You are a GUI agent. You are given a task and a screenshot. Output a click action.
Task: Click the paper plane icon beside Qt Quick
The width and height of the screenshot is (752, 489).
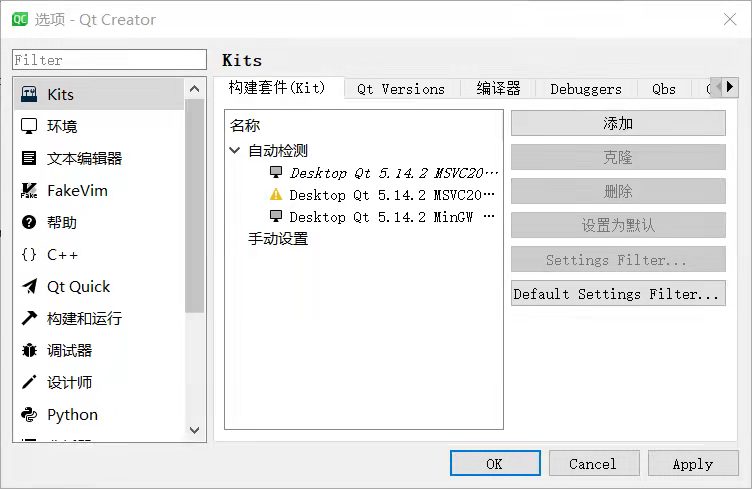[x=29, y=286]
